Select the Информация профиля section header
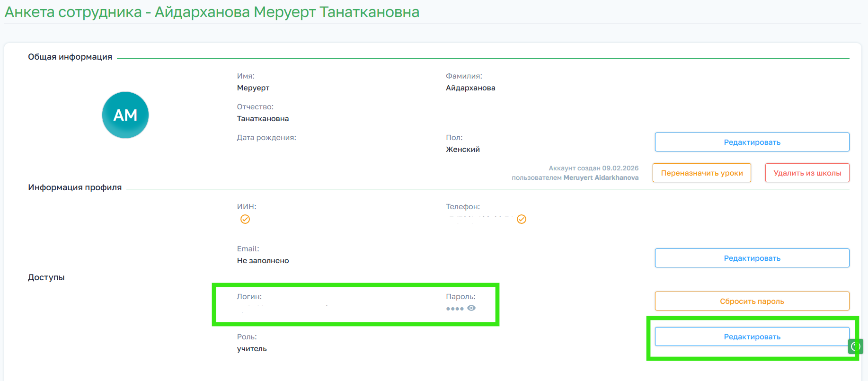The width and height of the screenshot is (868, 381). point(75,187)
